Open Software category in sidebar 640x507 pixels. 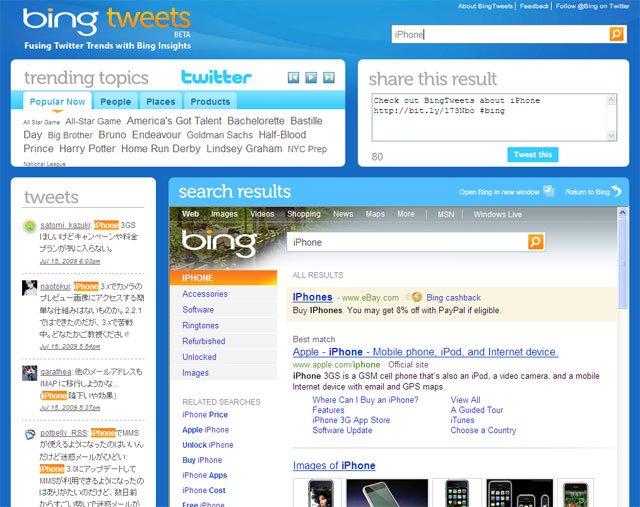click(x=198, y=310)
